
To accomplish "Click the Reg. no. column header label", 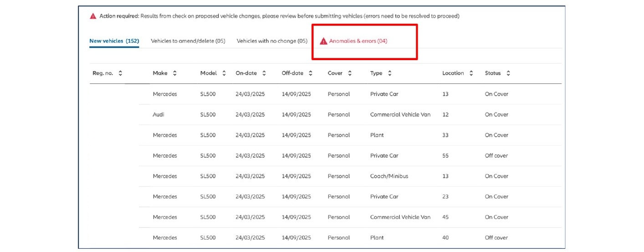I will click(102, 73).
